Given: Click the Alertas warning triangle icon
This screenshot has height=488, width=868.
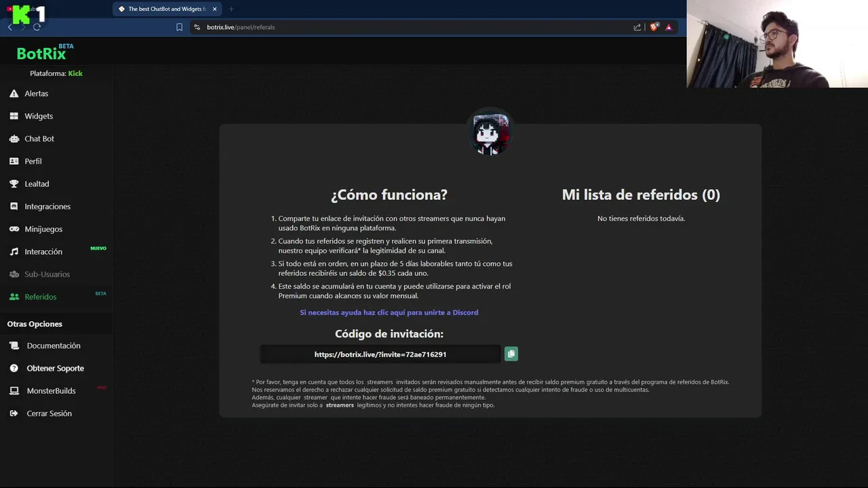Looking at the screenshot, I should click(14, 94).
